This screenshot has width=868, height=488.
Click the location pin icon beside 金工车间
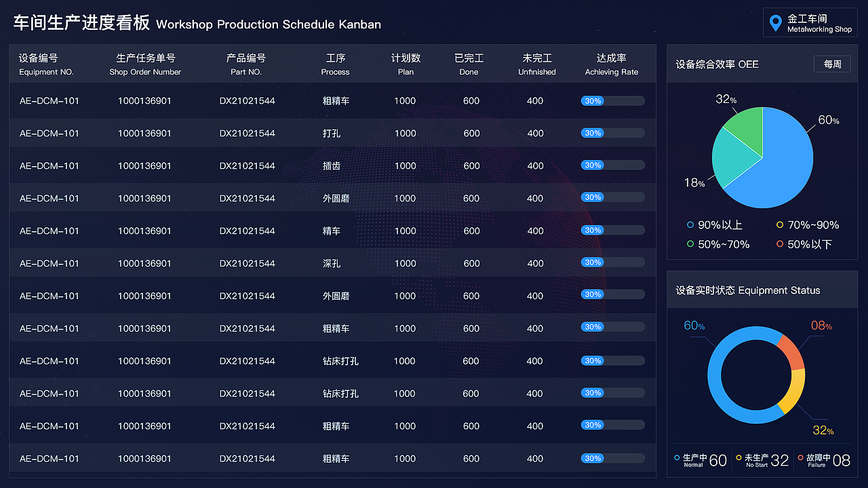point(776,23)
